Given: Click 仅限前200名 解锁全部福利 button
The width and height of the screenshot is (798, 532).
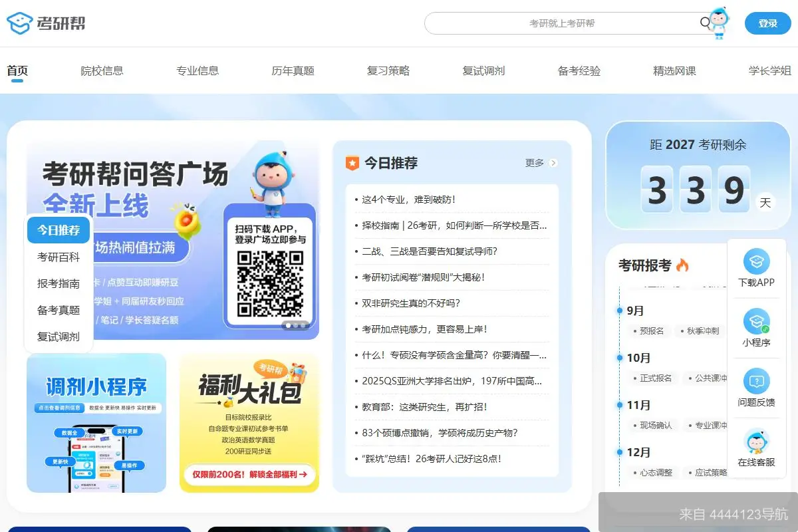Looking at the screenshot, I should point(249,475).
